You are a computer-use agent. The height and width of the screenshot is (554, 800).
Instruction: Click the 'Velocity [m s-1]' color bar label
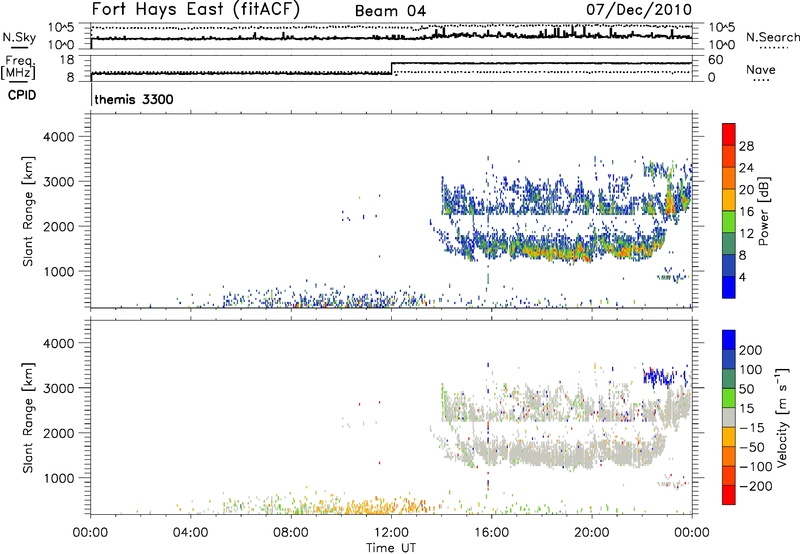coord(782,417)
